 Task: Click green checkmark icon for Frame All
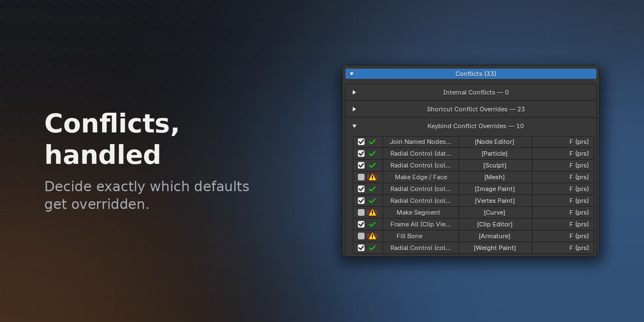coord(372,224)
